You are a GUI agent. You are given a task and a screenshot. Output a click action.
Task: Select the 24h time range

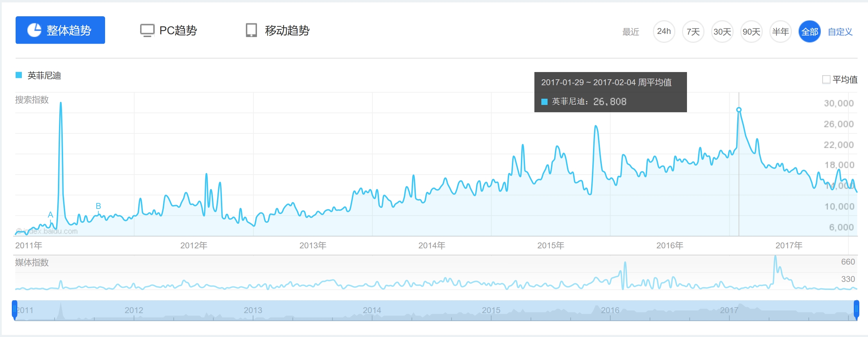click(664, 32)
